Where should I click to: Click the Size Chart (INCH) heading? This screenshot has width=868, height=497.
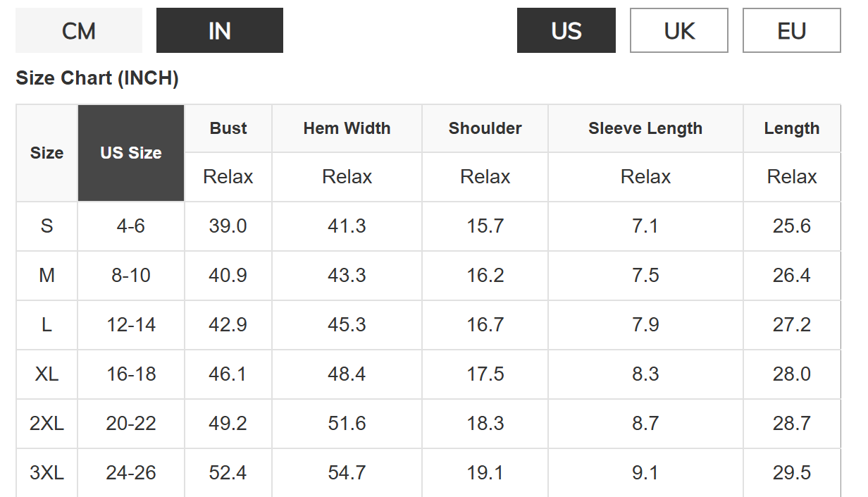(97, 78)
